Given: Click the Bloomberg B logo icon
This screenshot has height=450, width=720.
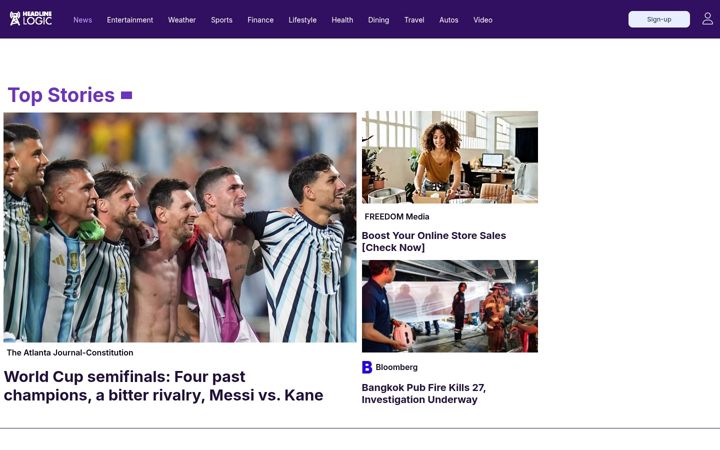Looking at the screenshot, I should tap(367, 367).
